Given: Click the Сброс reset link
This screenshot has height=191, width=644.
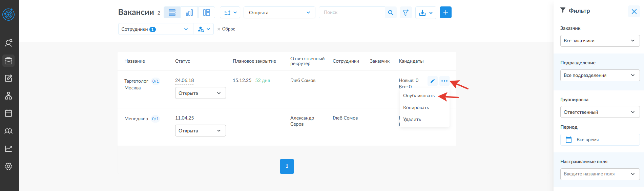Looking at the screenshot, I should click(226, 29).
